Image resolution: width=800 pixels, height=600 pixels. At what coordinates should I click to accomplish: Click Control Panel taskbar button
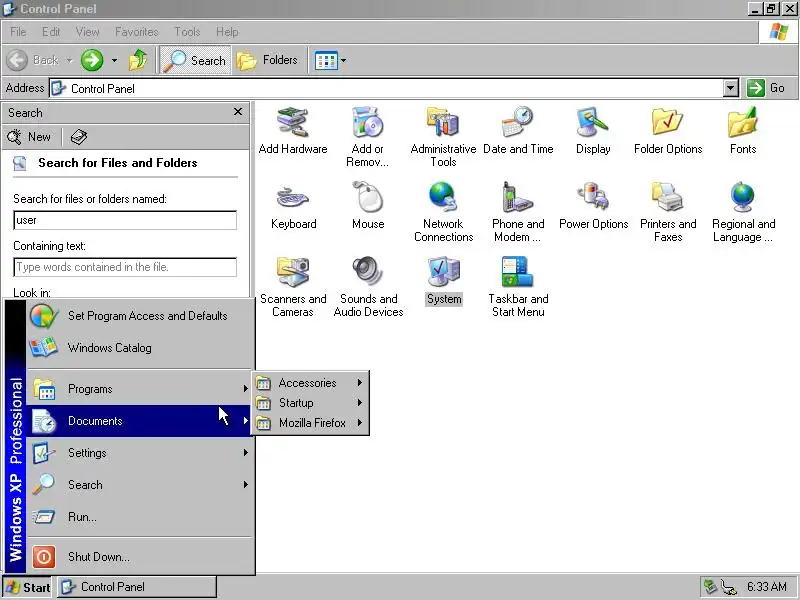click(136, 587)
